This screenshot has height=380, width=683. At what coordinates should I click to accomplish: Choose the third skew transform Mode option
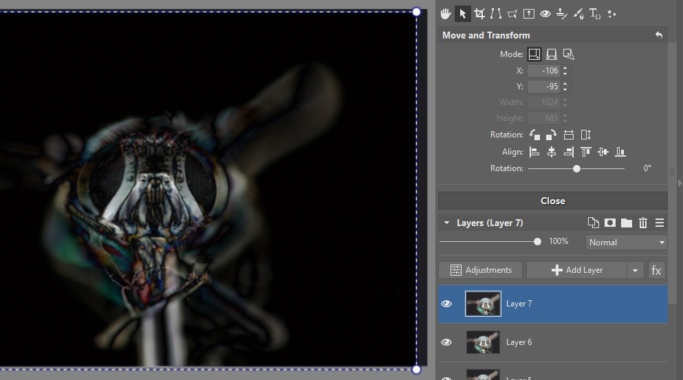point(568,54)
